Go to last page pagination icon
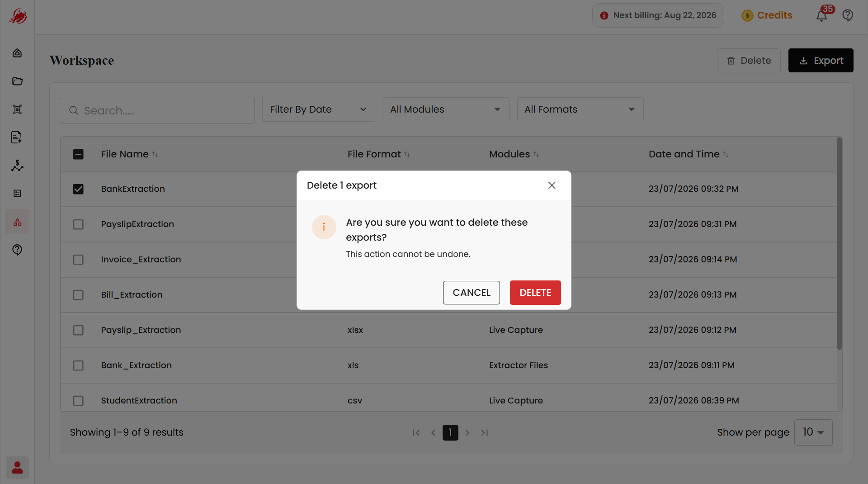Screen dimensions: 868x484 [485, 433]
